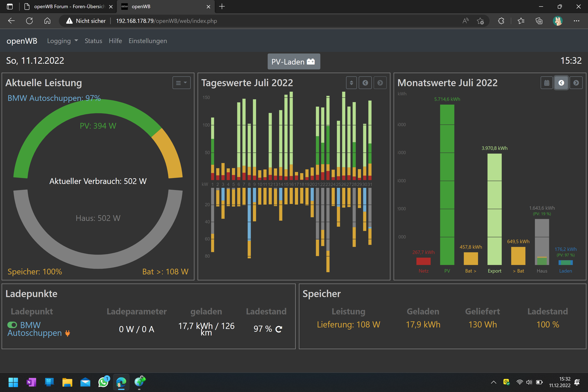Open the Einstellungen menu item
This screenshot has width=588, height=392.
[x=147, y=41]
